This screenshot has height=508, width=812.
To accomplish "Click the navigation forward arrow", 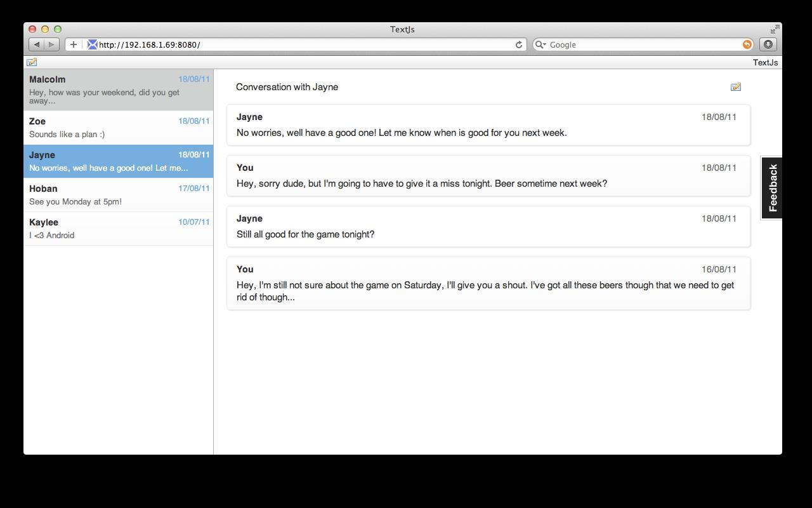I will (x=50, y=44).
